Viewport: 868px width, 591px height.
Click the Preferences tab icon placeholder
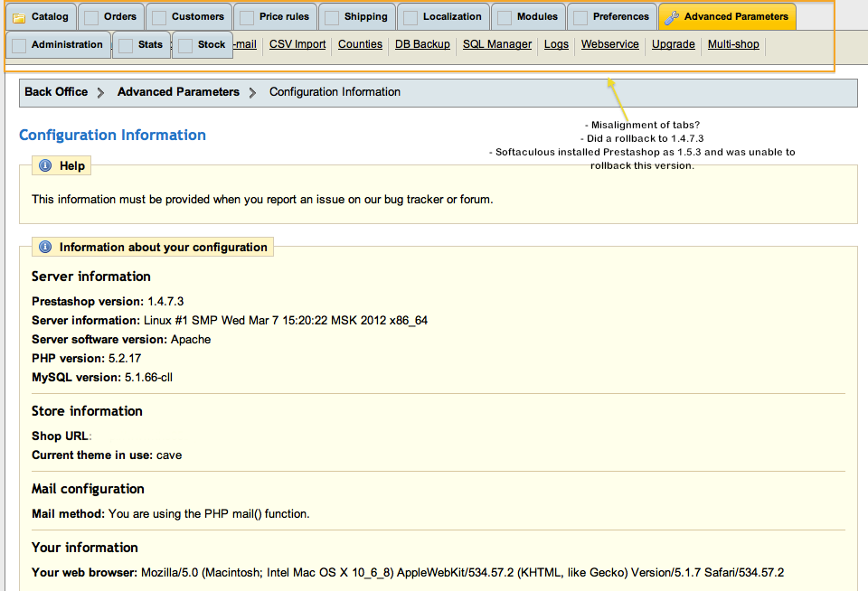pyautogui.click(x=580, y=18)
